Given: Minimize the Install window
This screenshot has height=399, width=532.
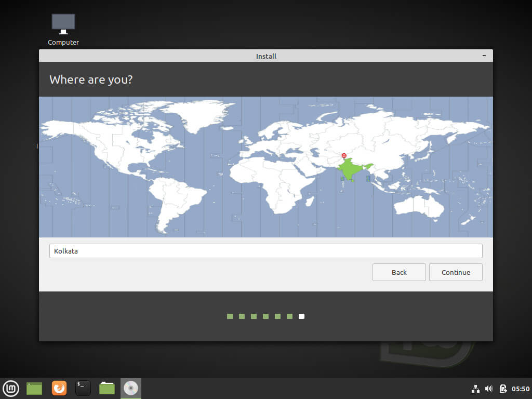Looking at the screenshot, I should (484, 56).
